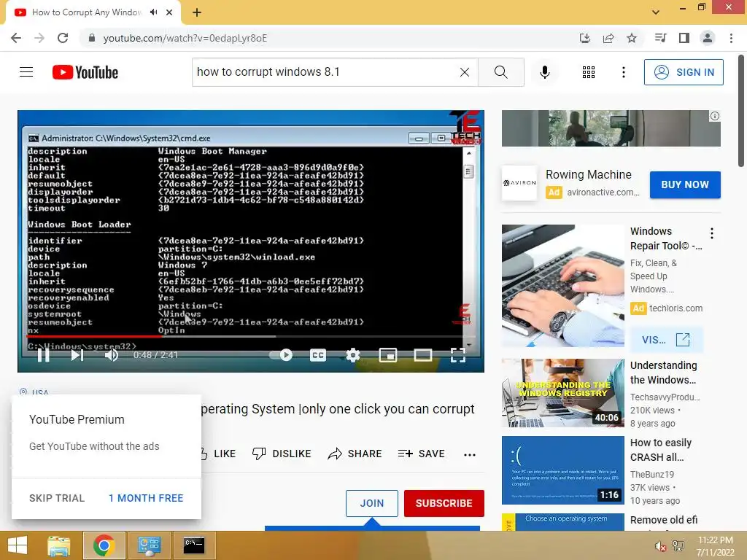The height and width of the screenshot is (560, 747).
Task: Open Control Panel taskbar icon
Action: pyautogui.click(x=149, y=545)
